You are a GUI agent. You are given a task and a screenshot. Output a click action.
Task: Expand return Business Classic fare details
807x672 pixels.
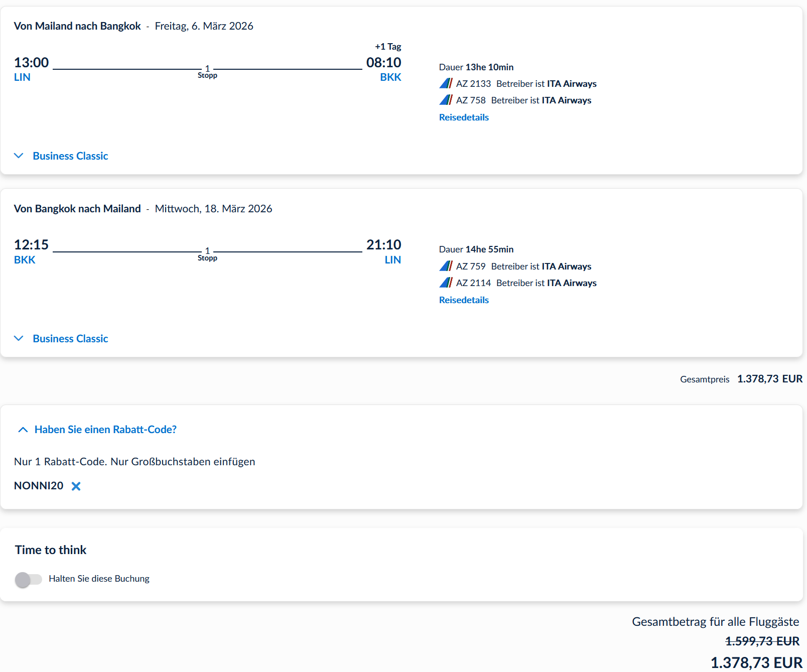[19, 338]
